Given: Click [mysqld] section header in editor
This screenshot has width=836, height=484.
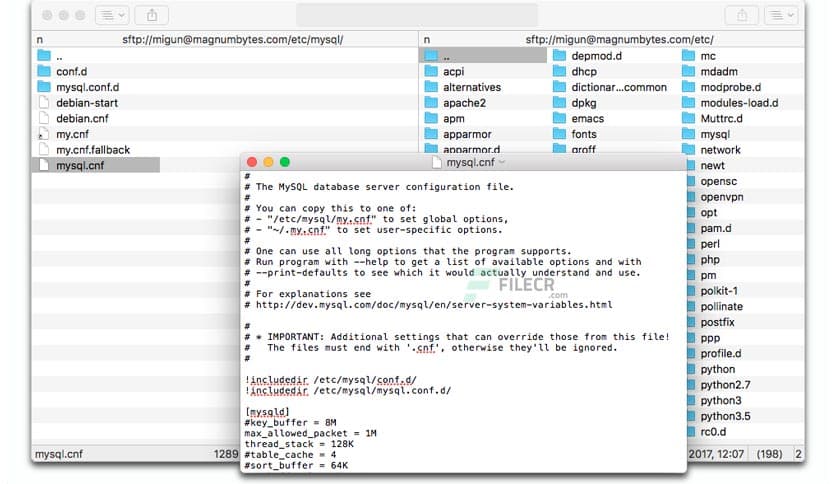Looking at the screenshot, I should (x=267, y=412).
